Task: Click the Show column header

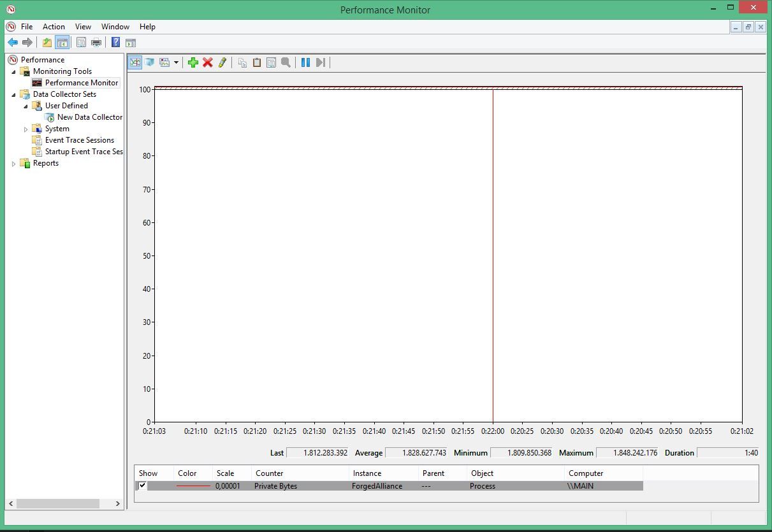Action: (148, 473)
